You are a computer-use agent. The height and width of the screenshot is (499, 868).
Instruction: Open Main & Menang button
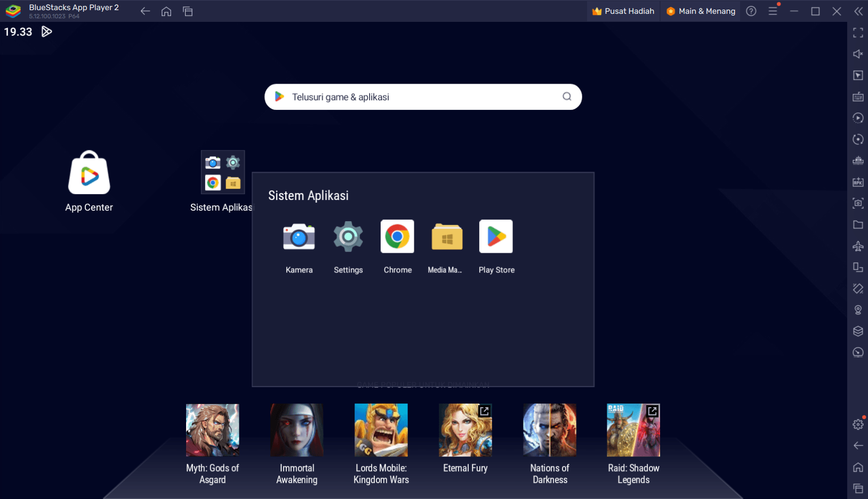point(701,11)
